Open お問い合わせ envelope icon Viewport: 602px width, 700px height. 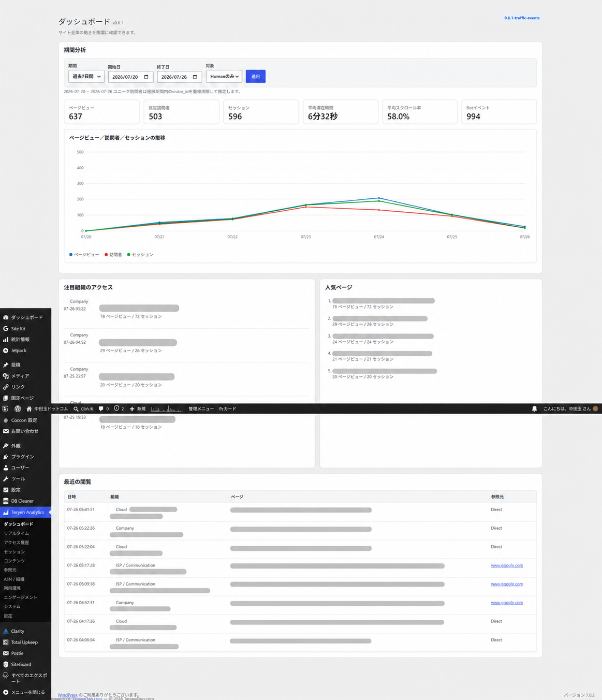tap(6, 431)
